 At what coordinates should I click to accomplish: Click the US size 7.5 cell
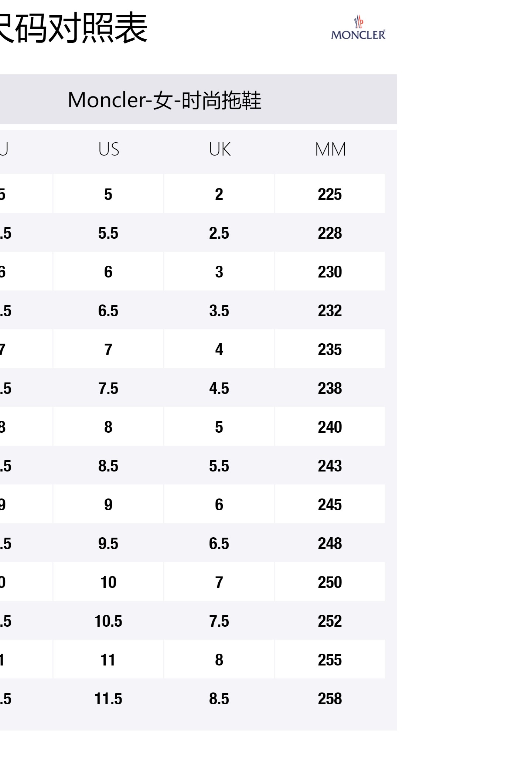click(108, 388)
